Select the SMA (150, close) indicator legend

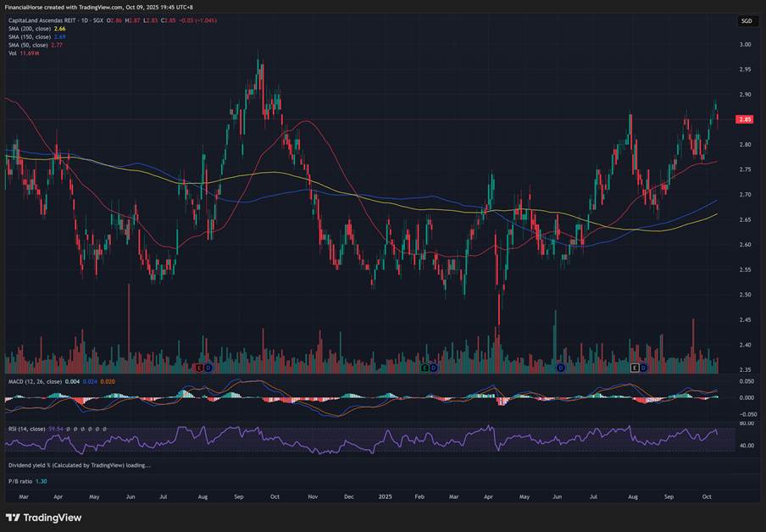[x=31, y=37]
